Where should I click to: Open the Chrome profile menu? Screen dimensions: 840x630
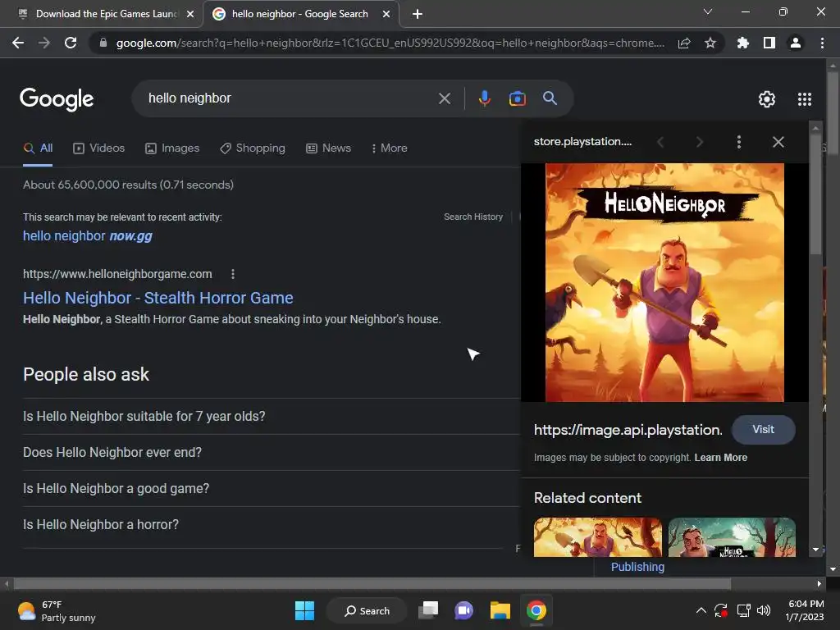pos(796,43)
